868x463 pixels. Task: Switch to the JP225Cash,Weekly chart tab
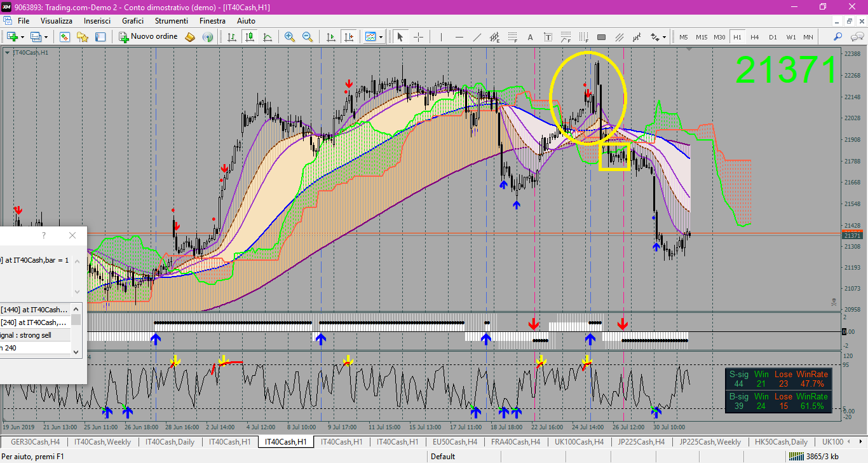coord(710,441)
